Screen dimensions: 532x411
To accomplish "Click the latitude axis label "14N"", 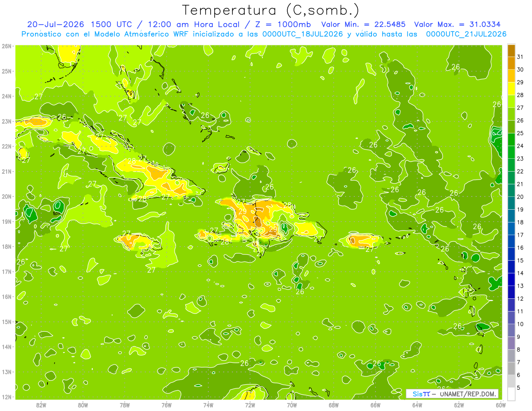I will 7,347.
